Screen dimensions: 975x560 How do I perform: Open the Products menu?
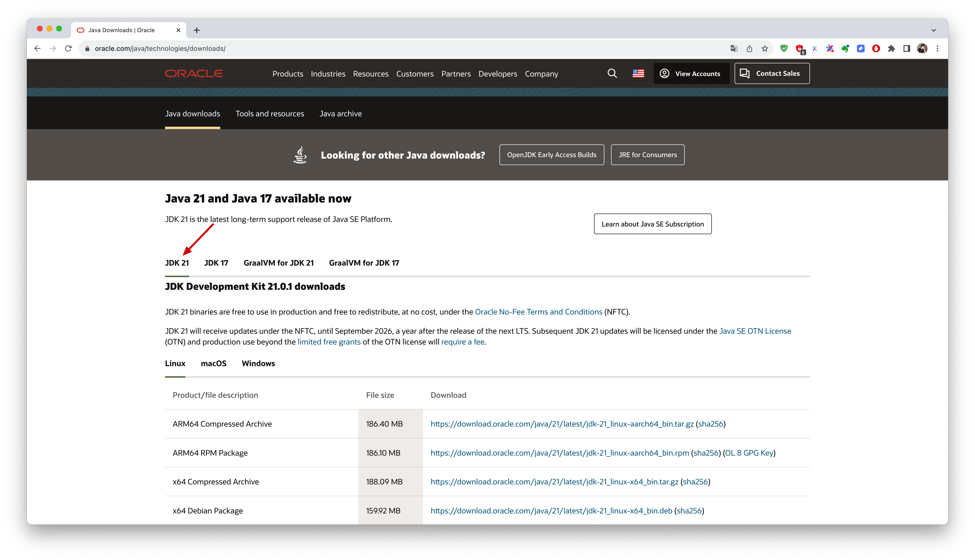click(x=288, y=74)
